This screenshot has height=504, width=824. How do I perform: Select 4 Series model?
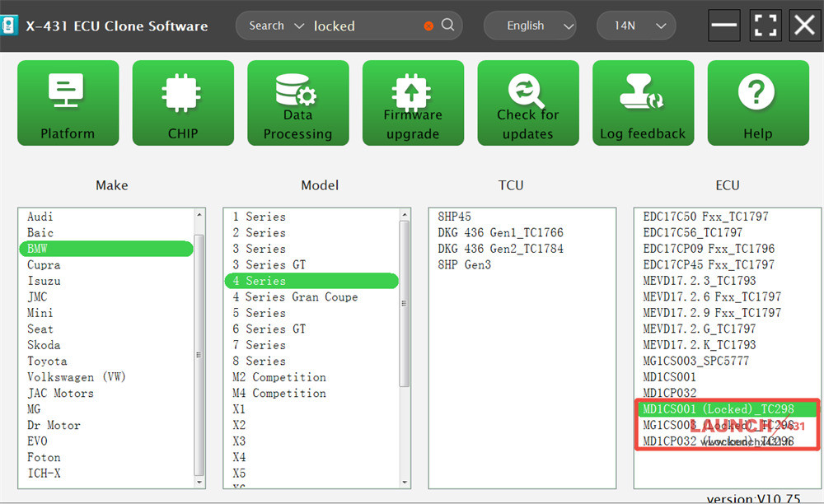tap(311, 281)
